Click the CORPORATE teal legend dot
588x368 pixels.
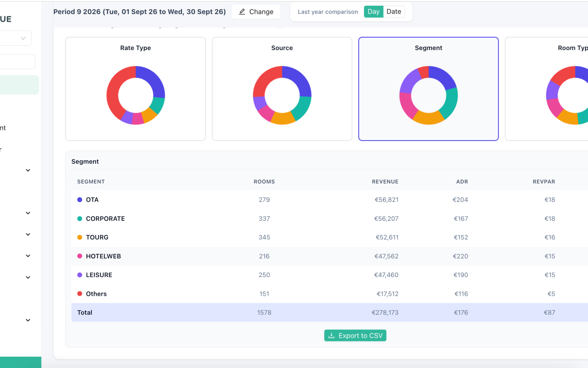(80, 219)
